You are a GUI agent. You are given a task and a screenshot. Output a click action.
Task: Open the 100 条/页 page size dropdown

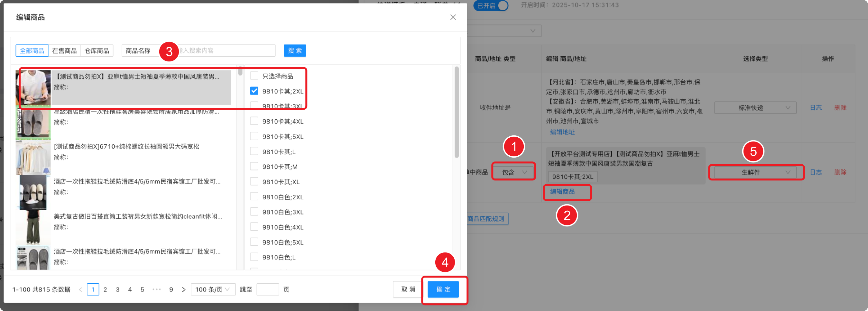coord(213,289)
